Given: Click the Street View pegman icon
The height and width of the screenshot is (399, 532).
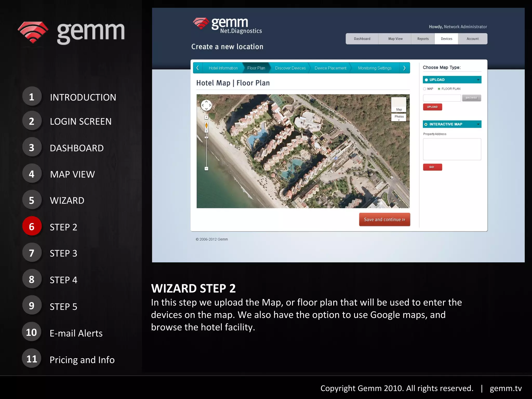Looking at the screenshot, I should (x=206, y=125).
